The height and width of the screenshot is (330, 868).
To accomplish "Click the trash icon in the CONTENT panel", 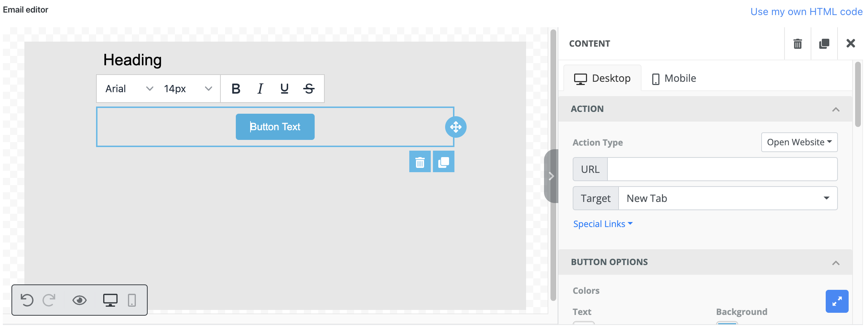I will coord(797,43).
